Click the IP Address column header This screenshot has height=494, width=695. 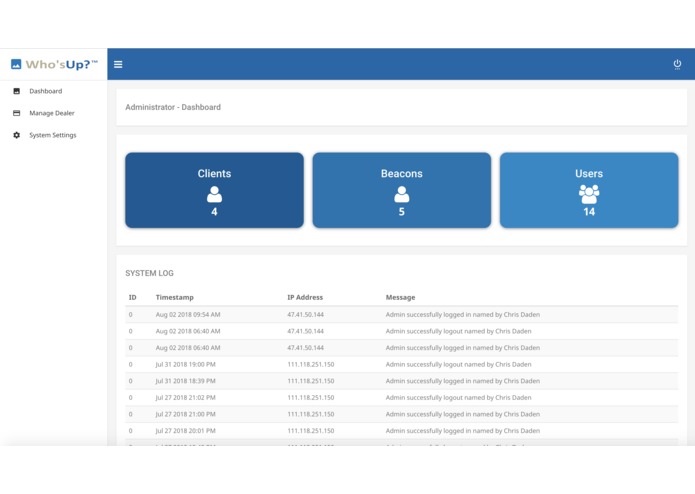pos(305,297)
